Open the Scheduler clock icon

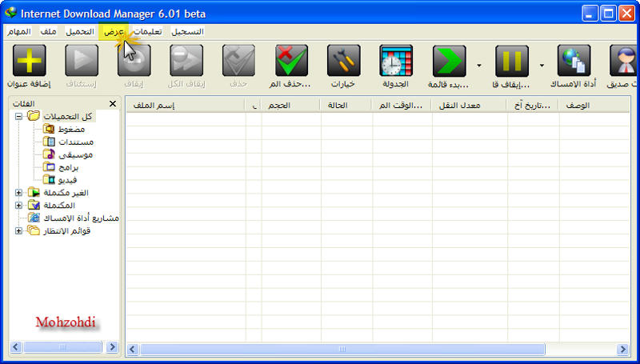click(x=396, y=60)
